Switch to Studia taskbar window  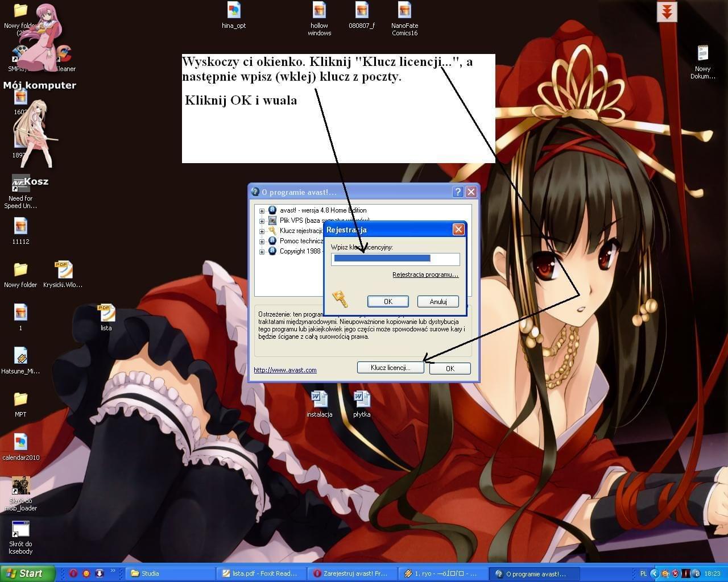point(169,573)
